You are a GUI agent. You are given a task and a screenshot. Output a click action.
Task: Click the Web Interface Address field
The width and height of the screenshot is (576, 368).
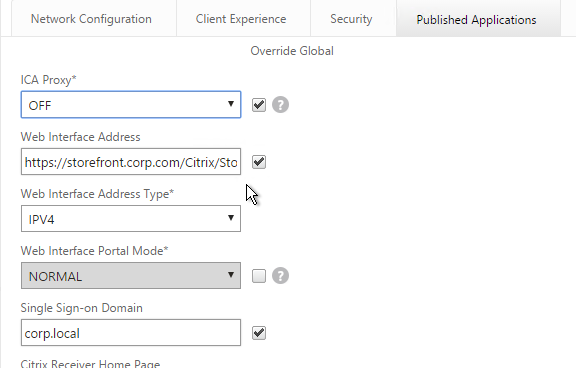tap(131, 162)
